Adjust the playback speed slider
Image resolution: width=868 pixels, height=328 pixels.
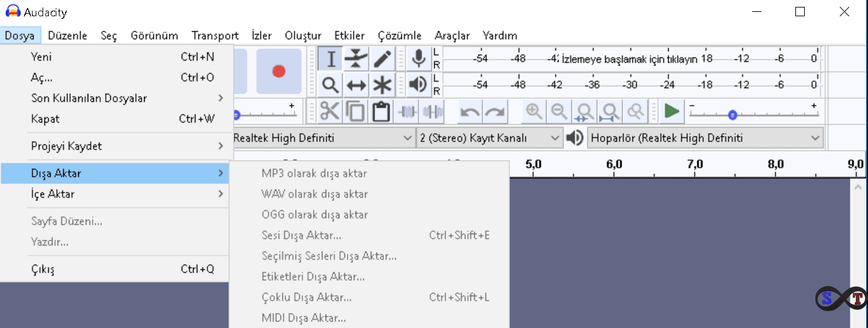pos(732,115)
